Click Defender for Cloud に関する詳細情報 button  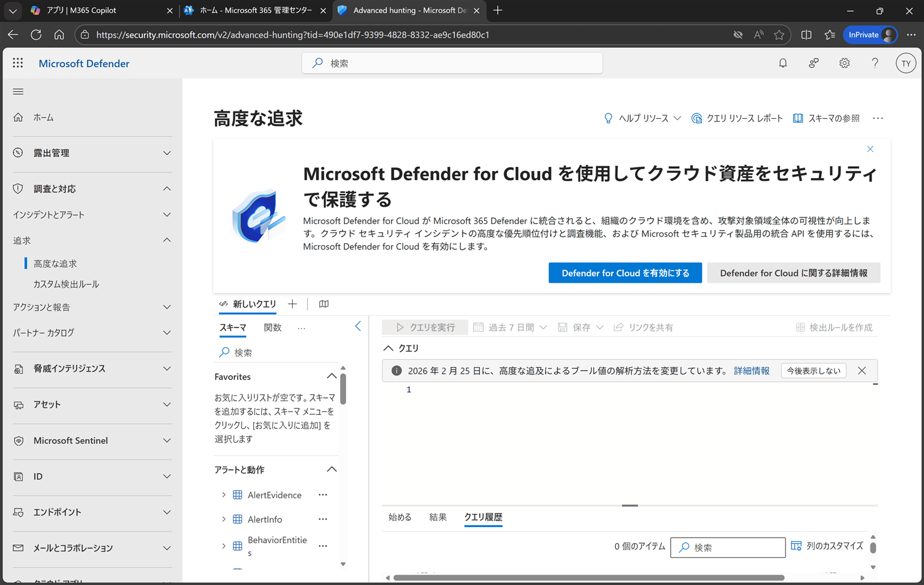(x=793, y=273)
